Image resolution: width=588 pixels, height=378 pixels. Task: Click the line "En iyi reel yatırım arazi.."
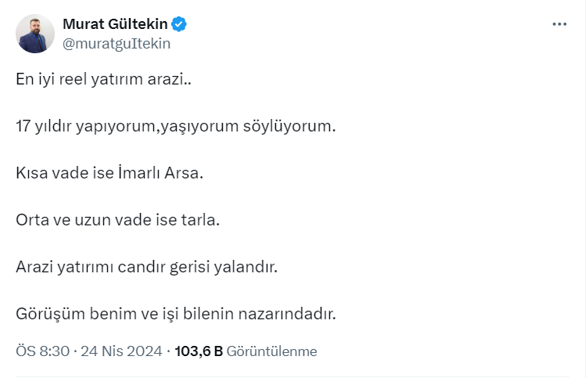tap(98, 79)
